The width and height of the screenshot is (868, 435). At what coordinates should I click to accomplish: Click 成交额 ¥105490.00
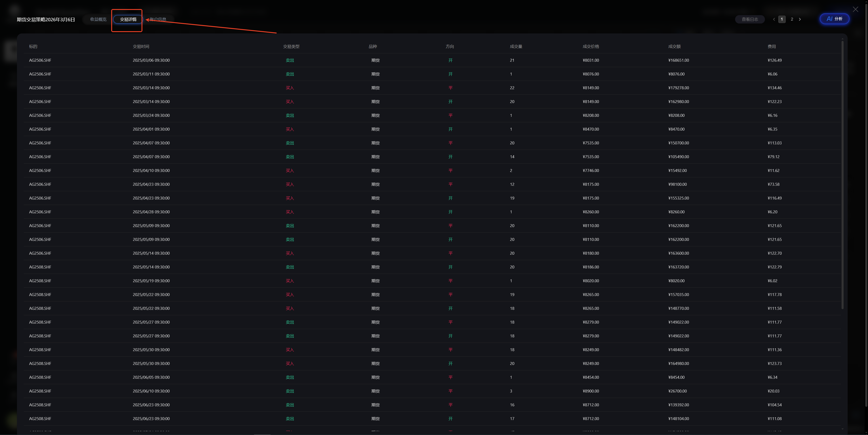coord(679,157)
